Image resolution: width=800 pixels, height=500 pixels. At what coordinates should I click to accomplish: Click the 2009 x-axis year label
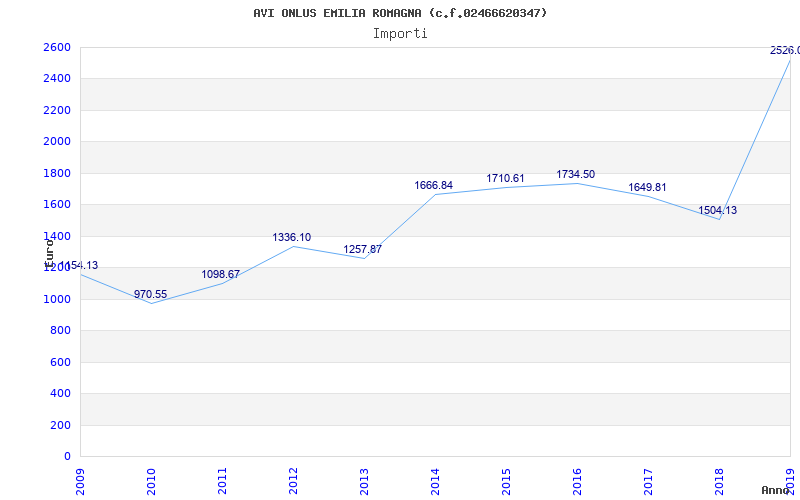point(80,481)
